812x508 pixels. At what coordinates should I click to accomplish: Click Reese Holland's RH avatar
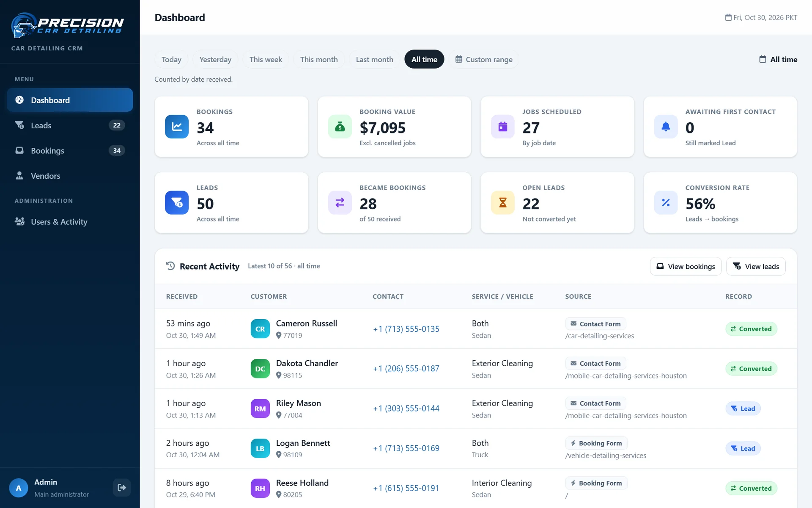(260, 488)
